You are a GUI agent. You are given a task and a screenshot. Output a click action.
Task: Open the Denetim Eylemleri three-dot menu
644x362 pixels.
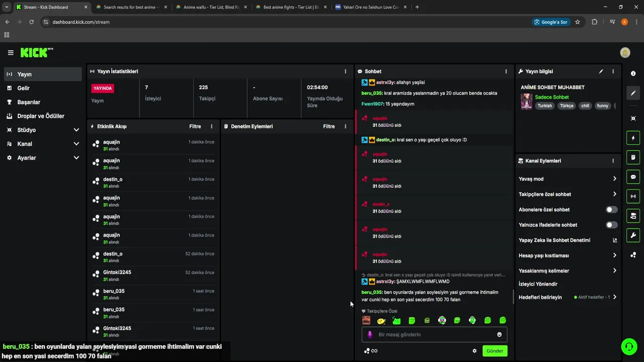click(x=345, y=126)
